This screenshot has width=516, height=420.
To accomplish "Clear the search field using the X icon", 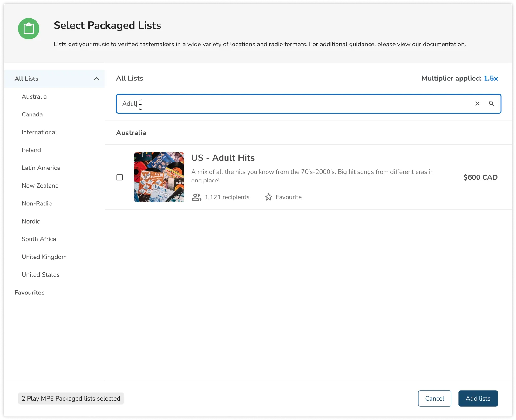I will (477, 104).
